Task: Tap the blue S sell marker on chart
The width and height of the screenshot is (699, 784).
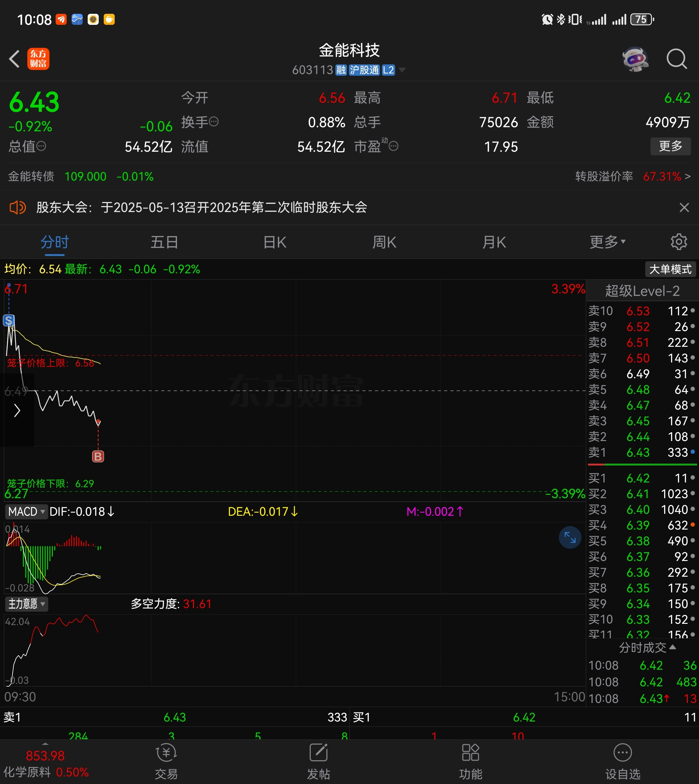Action: click(x=9, y=320)
